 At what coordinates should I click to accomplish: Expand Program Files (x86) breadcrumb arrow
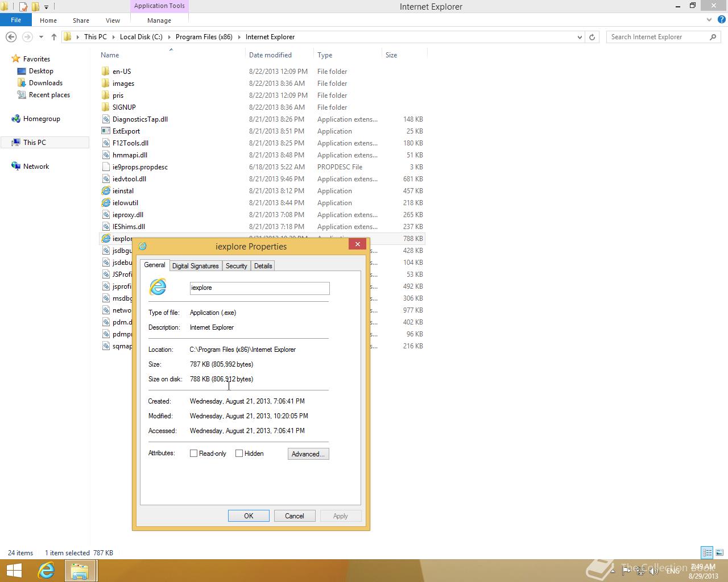(x=239, y=37)
